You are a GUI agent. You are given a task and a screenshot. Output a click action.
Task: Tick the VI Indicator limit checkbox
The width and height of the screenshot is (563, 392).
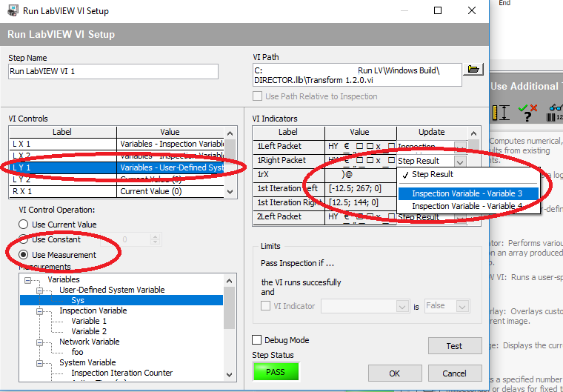265,306
